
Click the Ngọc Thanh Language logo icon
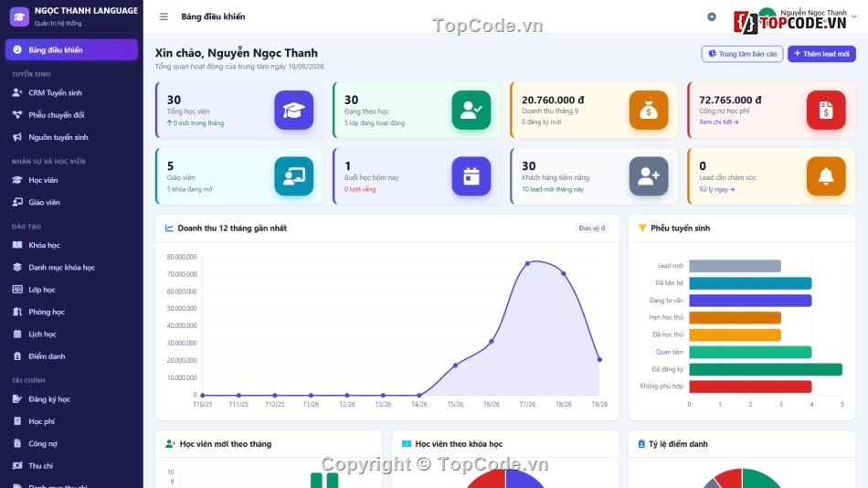tap(19, 16)
